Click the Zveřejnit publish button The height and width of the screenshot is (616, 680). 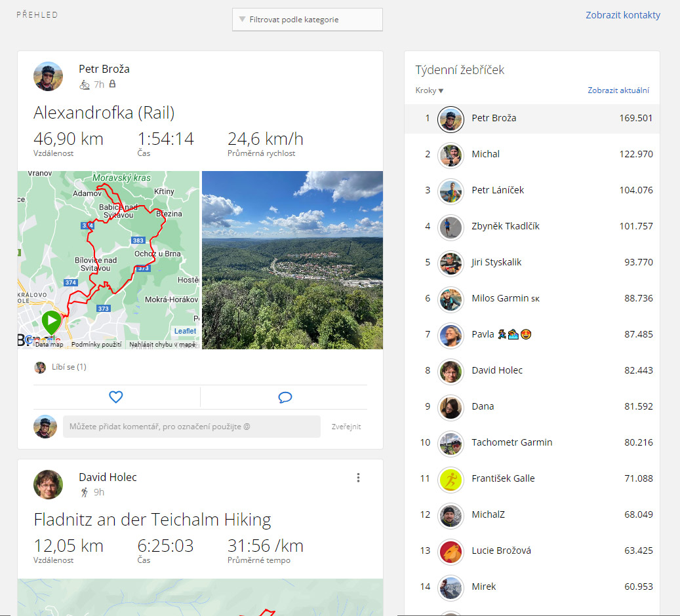tap(346, 427)
